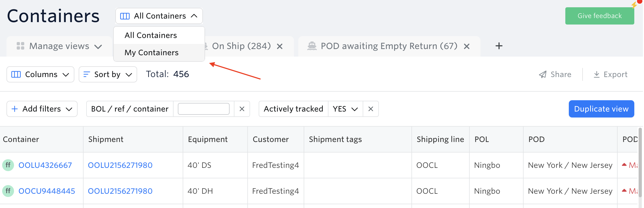Viewport: 644px width, 208px height.
Task: Close the On Ship tab
Action: [280, 47]
